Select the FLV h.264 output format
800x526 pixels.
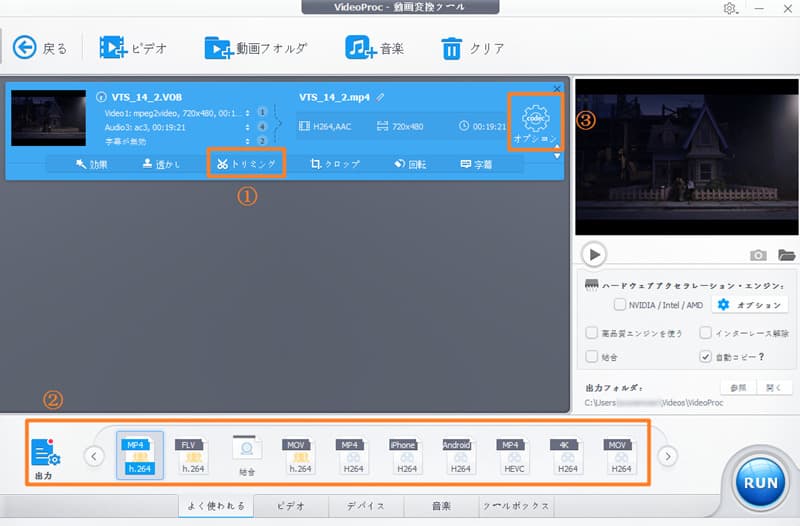click(193, 456)
